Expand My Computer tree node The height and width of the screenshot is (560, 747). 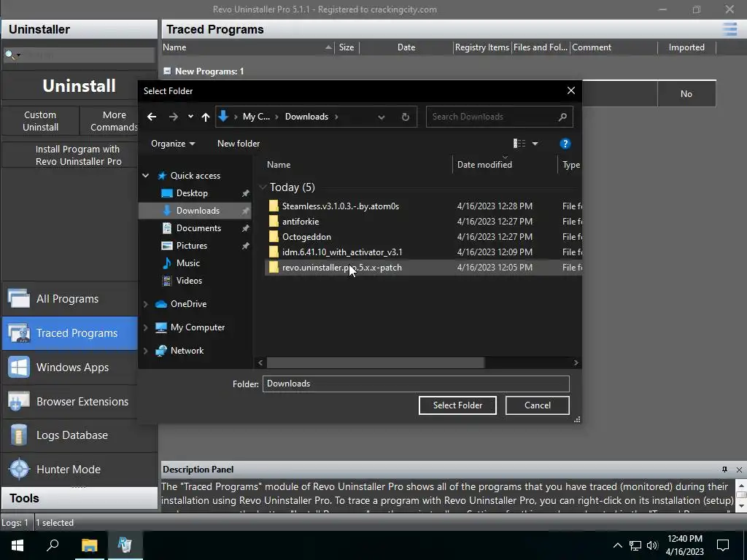click(x=146, y=327)
